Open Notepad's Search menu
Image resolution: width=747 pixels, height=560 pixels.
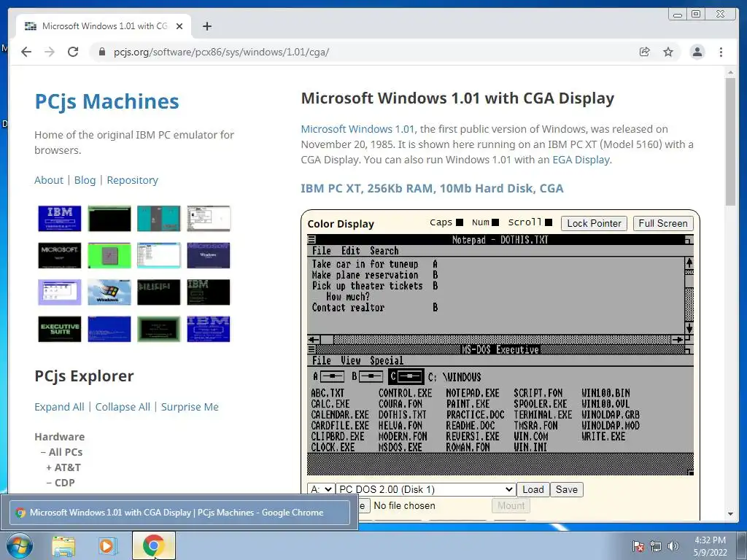coord(384,251)
